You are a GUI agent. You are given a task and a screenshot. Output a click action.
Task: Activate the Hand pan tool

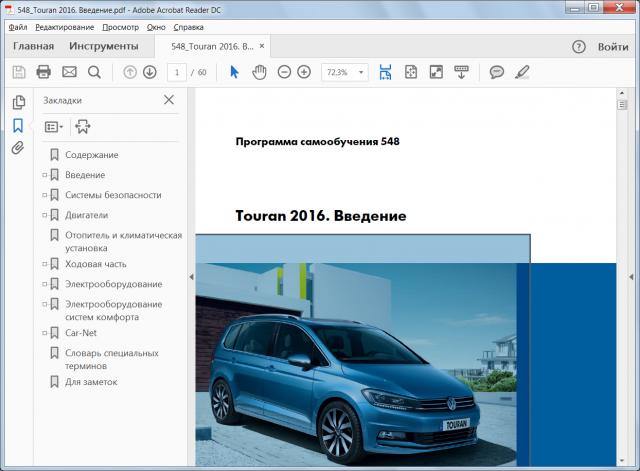click(x=259, y=72)
